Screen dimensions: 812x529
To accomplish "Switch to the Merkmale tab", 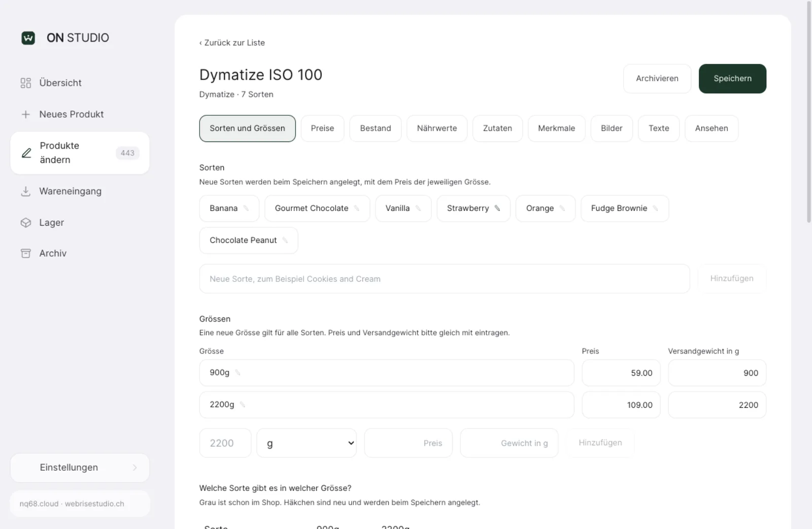I will click(557, 128).
